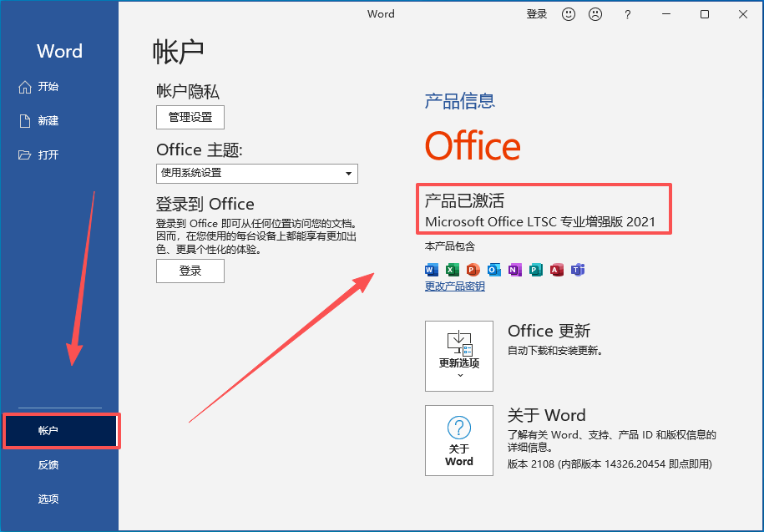Click the 更改产品密钥 link
The height and width of the screenshot is (532, 764).
(x=454, y=286)
